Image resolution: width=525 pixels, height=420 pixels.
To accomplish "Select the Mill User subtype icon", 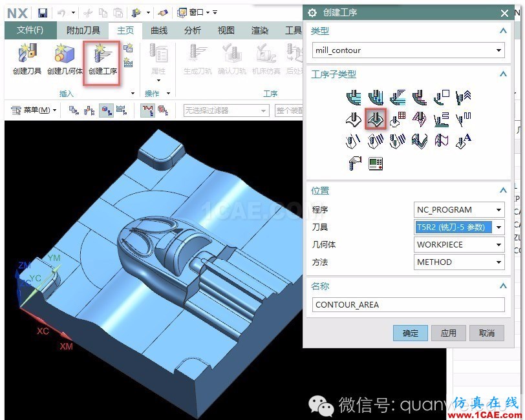I will [x=355, y=163].
